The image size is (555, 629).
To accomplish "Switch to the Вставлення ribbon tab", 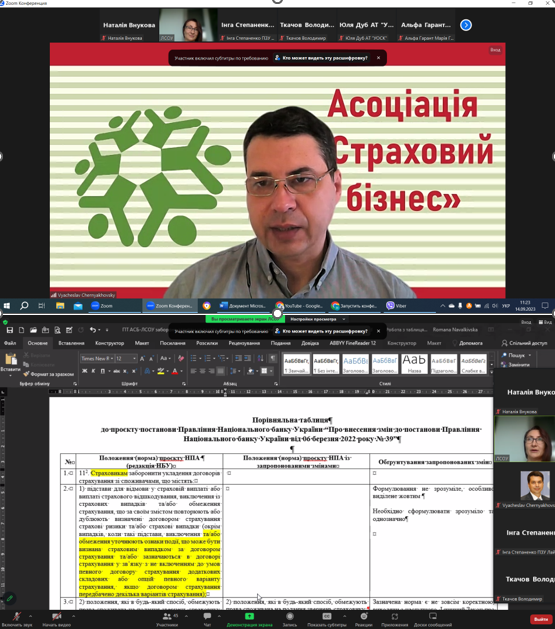I will tap(71, 343).
